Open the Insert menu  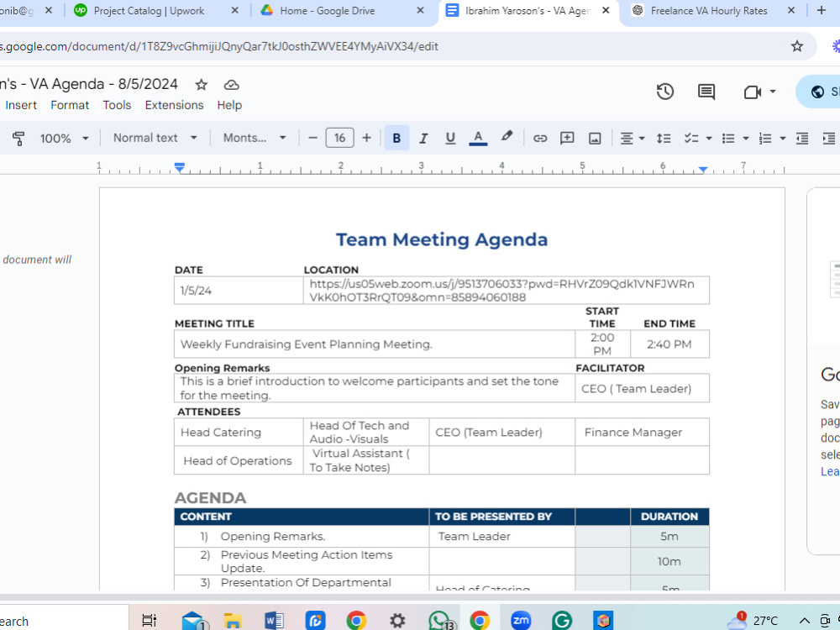click(x=21, y=105)
